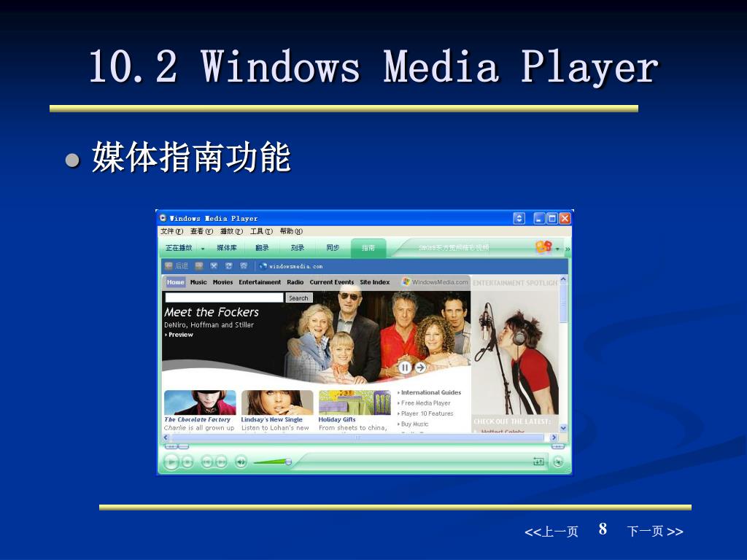The image size is (747, 560).
Task: Open the 查看 menu
Action: 201,231
